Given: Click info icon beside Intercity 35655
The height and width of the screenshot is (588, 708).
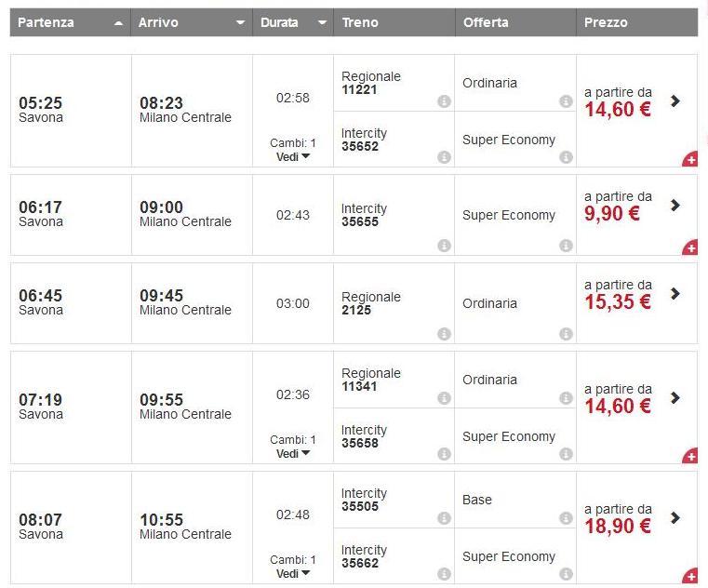Looking at the screenshot, I should click(444, 246).
